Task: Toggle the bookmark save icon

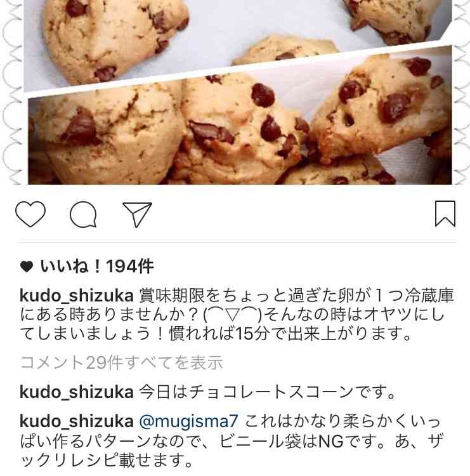Action: click(445, 214)
